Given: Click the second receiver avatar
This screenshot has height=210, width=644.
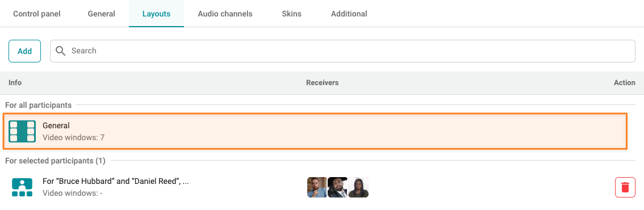Looking at the screenshot, I should click(337, 187).
